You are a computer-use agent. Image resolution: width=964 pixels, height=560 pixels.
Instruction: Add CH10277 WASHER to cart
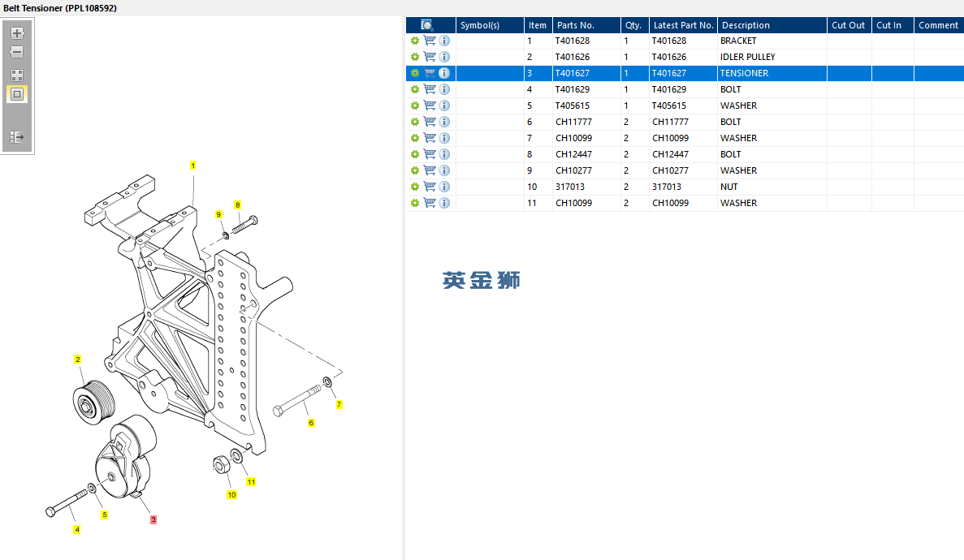click(430, 170)
